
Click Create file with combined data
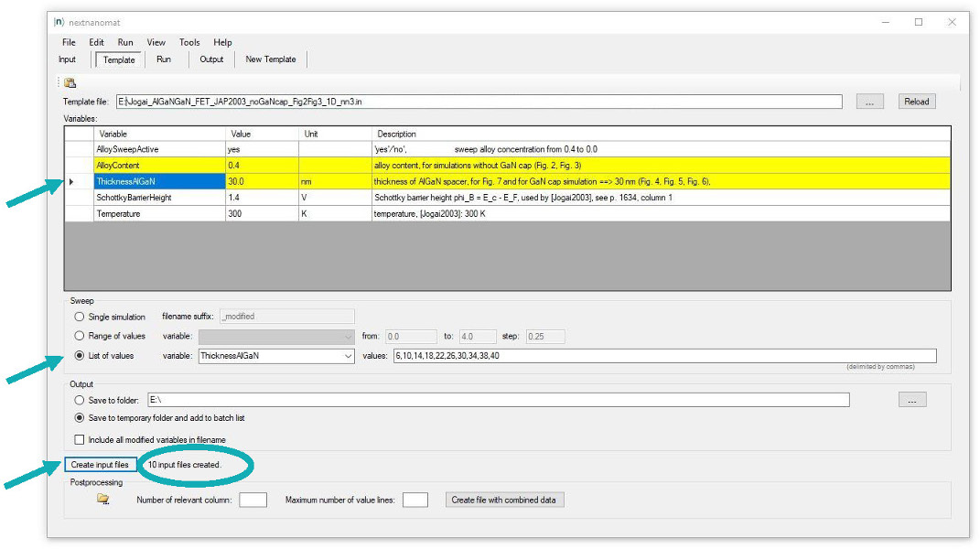(504, 500)
